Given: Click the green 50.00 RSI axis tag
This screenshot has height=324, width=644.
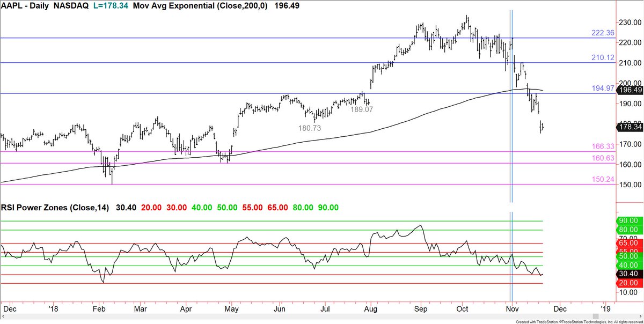Looking at the screenshot, I should point(628,256).
